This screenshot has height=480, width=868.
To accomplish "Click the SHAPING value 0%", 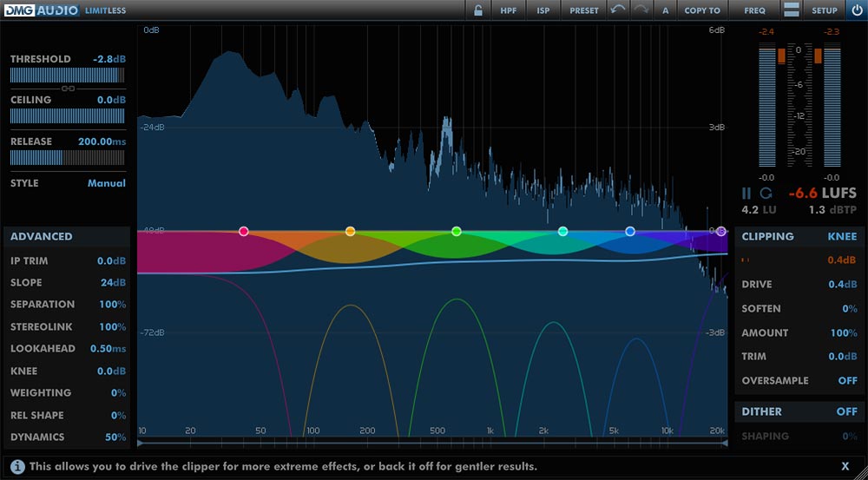I will tap(849, 436).
